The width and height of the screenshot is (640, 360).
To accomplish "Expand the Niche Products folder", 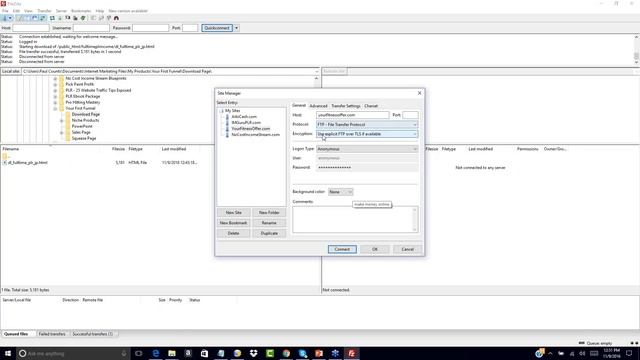I will (x=61, y=120).
